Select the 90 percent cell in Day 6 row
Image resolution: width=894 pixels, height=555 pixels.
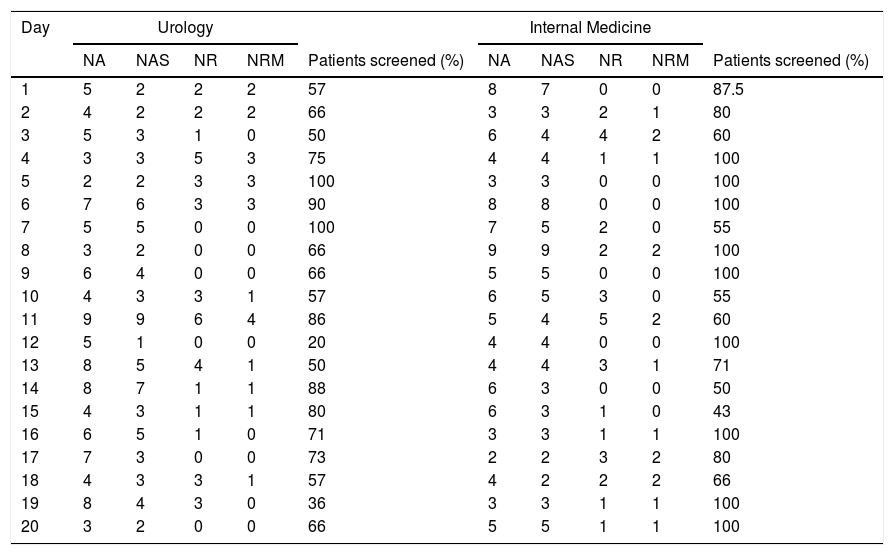click(317, 204)
